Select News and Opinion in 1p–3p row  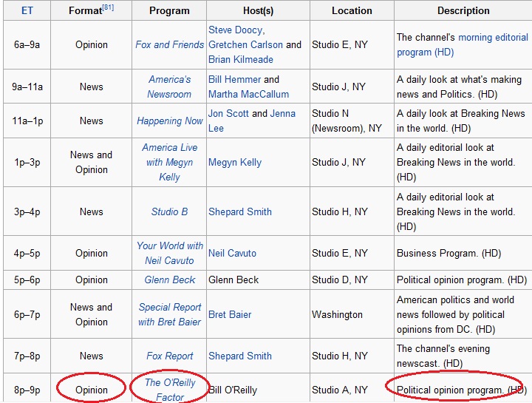click(92, 162)
